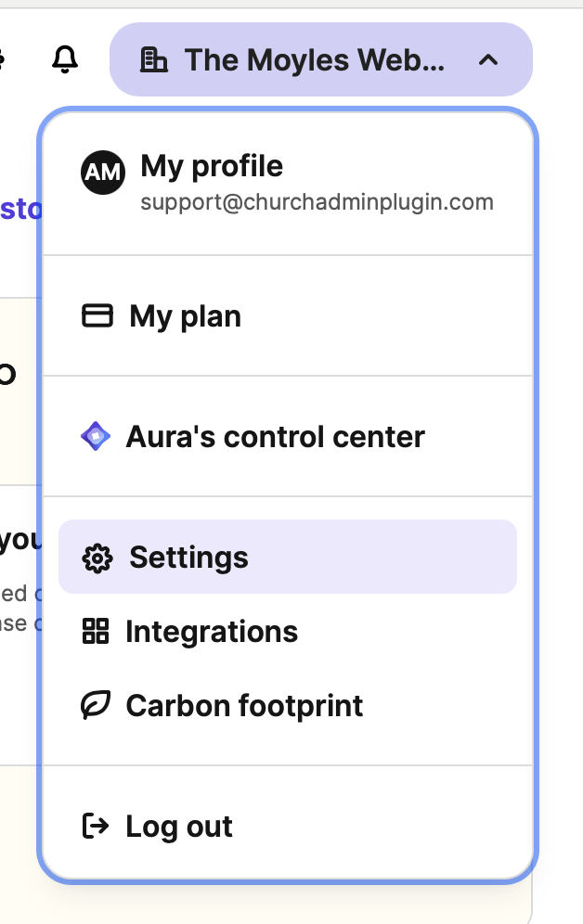Click the building icon beside The Moyles Web
The width and height of the screenshot is (583, 924).
click(153, 60)
